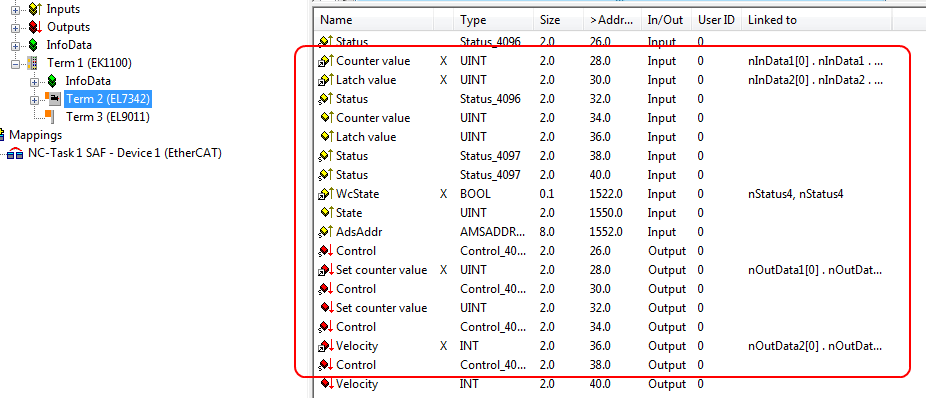This screenshot has height=398, width=926.
Task: Click the Control name at output address 34.0
Action: (x=356, y=327)
